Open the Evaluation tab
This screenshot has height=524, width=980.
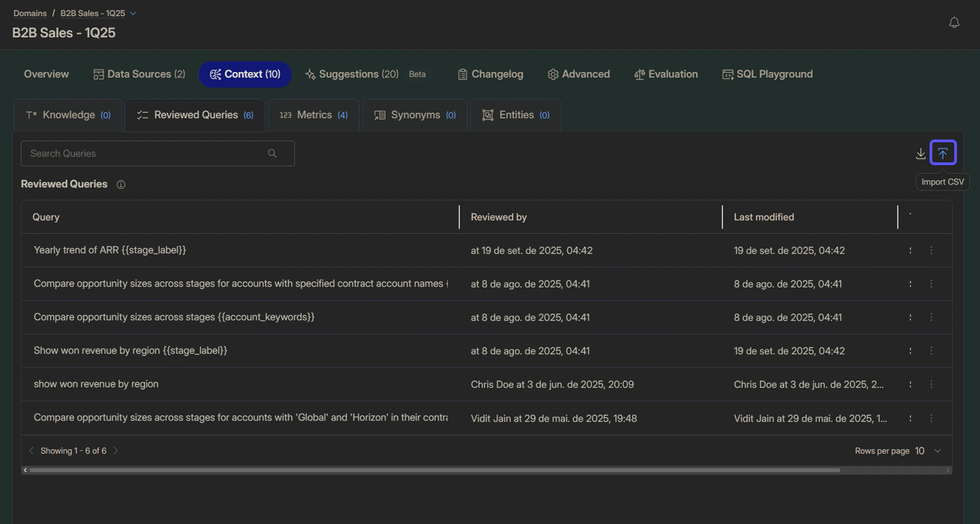[666, 74]
